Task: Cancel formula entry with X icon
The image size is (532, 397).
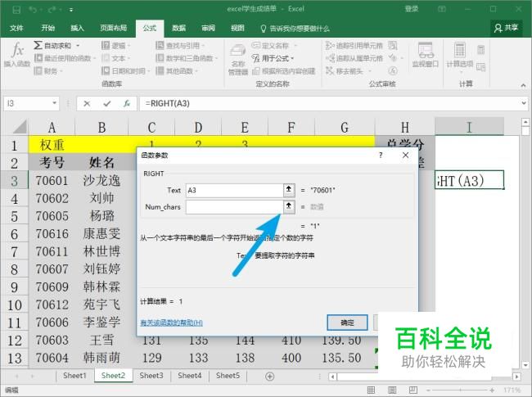Action: click(x=87, y=103)
